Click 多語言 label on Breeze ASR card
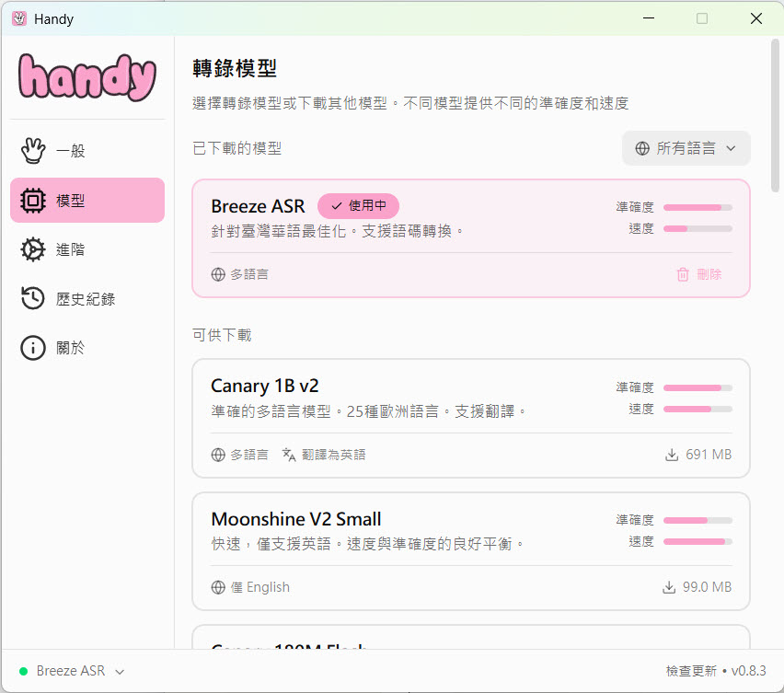The height and width of the screenshot is (693, 784). tap(249, 274)
